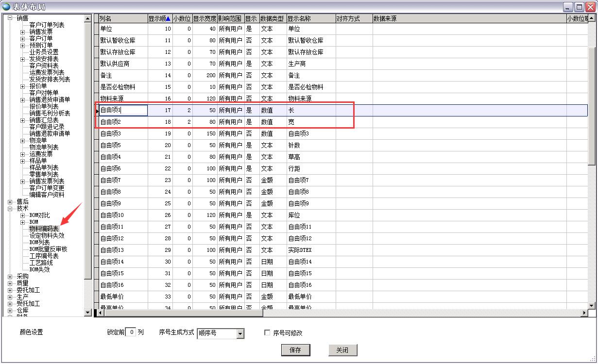Screen dimensions: 598x364
Task: Click the blue sort arrow on 显示顺 column
Action: [x=168, y=19]
